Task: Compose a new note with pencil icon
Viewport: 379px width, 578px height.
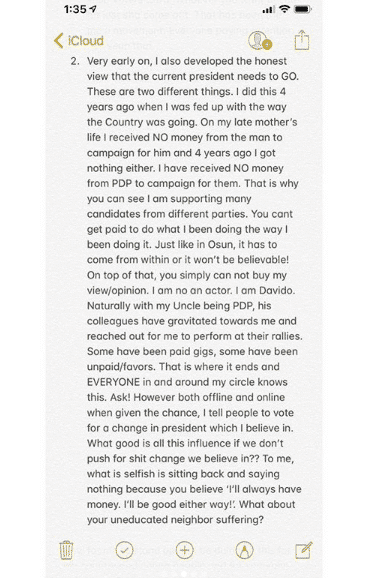Action: (304, 550)
